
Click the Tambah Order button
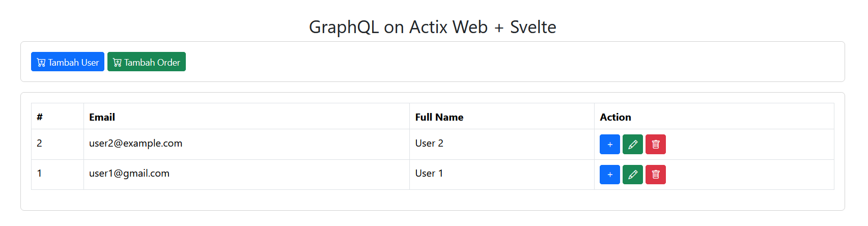click(x=147, y=62)
